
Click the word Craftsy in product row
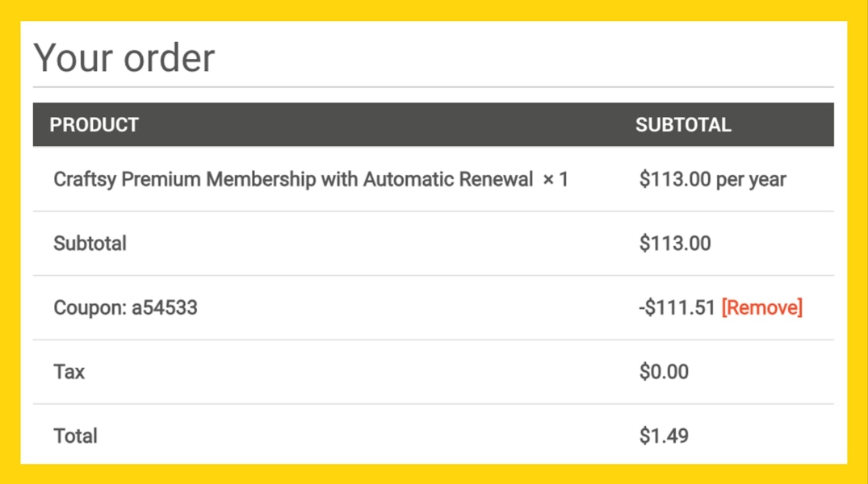(x=85, y=180)
